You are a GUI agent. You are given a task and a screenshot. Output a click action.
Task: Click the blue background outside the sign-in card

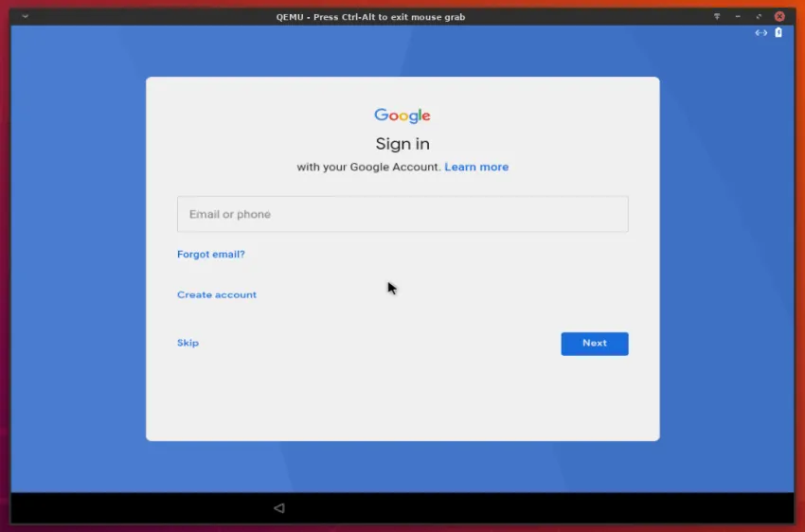click(76, 284)
